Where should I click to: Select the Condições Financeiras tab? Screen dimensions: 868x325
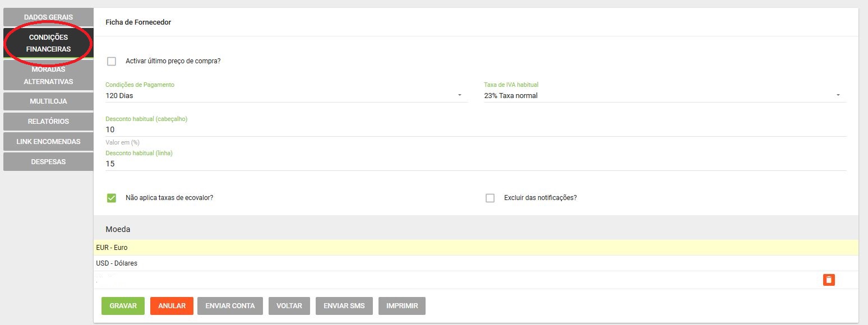tap(48, 43)
